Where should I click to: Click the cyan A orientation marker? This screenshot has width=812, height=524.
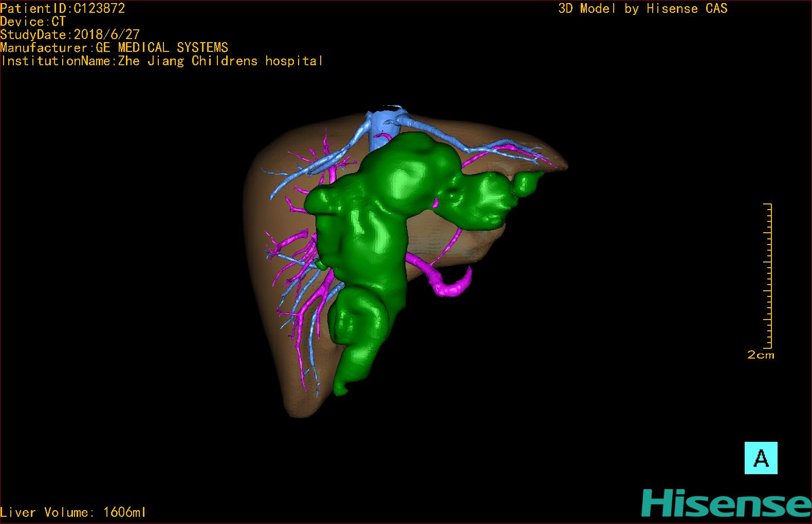click(x=761, y=458)
